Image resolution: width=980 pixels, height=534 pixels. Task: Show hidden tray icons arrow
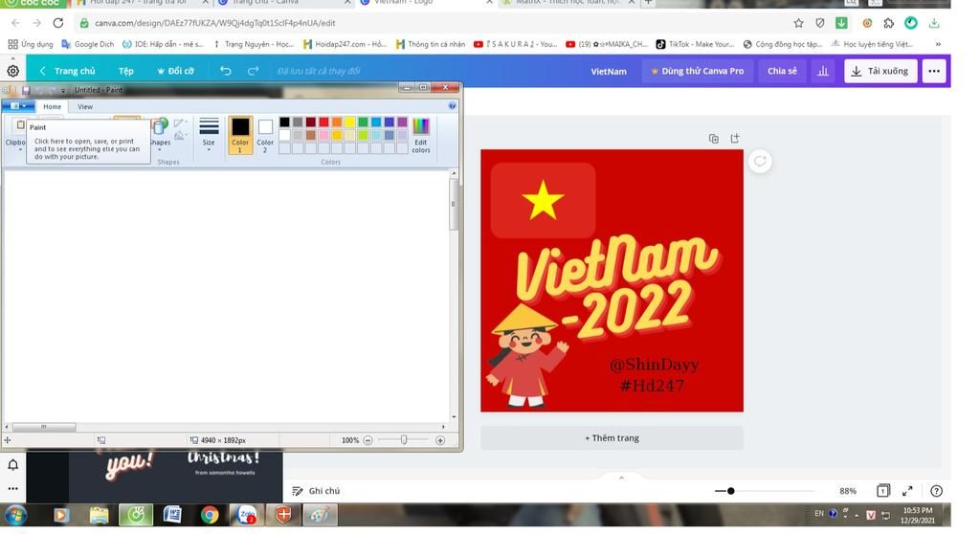857,515
